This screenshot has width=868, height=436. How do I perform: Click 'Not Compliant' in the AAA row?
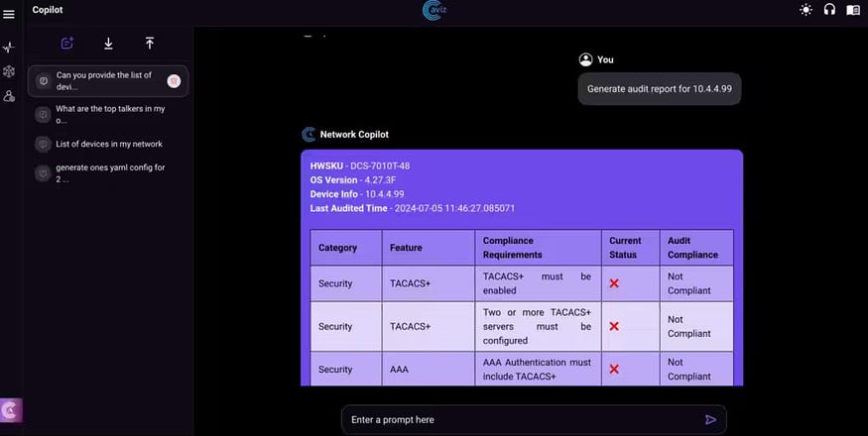[x=697, y=369]
